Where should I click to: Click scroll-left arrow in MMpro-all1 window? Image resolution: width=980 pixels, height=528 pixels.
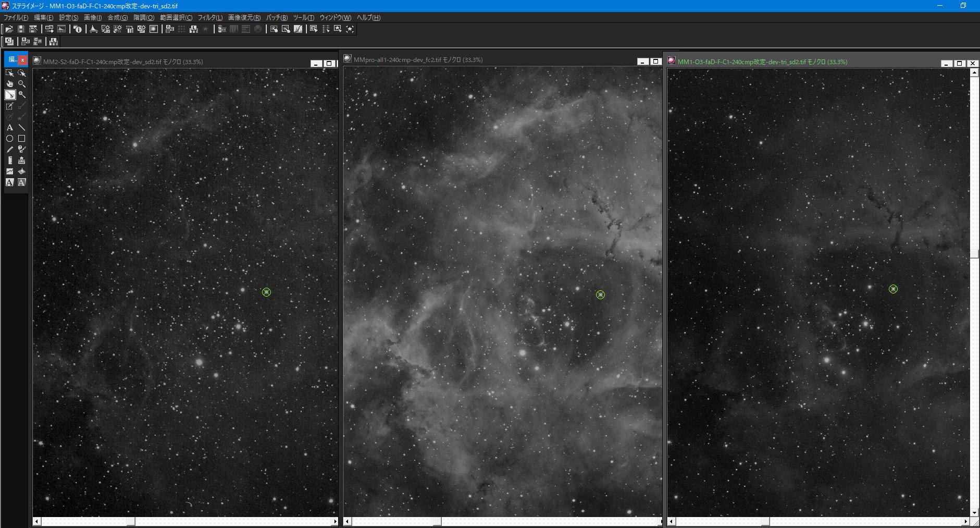(348, 521)
